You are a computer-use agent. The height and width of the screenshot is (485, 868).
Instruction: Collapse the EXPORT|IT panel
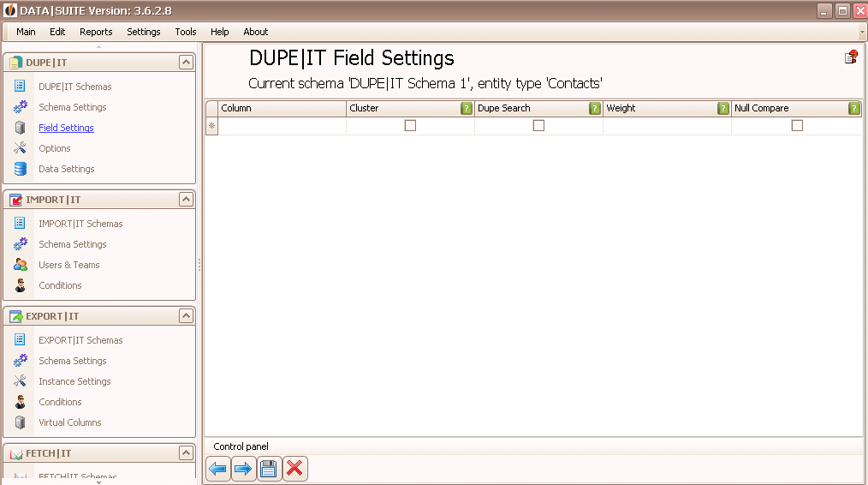[x=186, y=316]
